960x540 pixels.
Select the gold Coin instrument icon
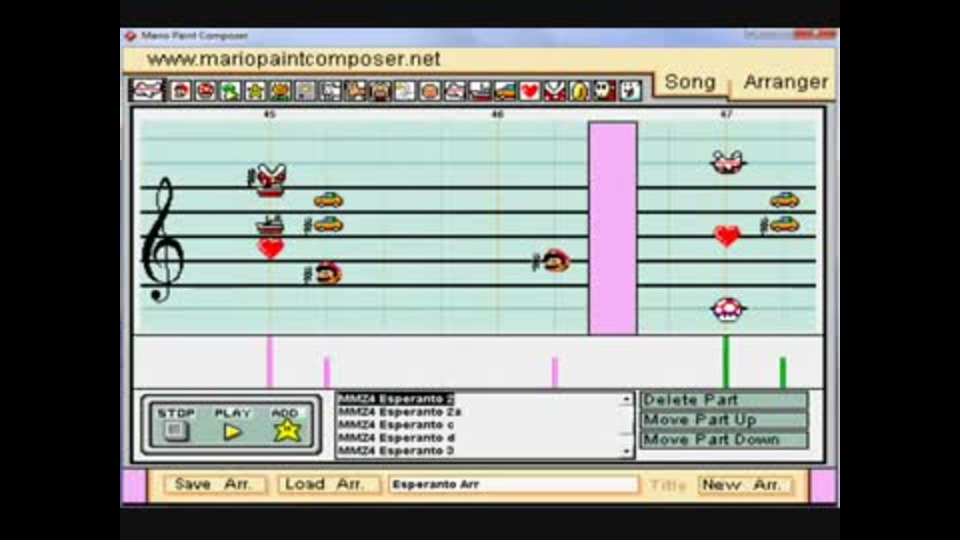tap(580, 91)
